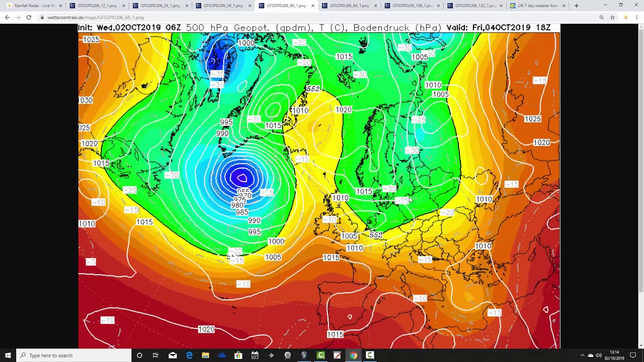Screen dimensions: 644x362
Task: Open first green Camtasia icon in taskbar
Action: [320, 355]
